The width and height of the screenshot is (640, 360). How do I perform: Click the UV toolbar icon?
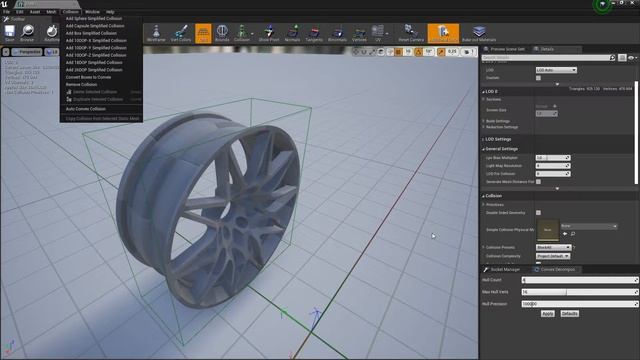[x=378, y=33]
